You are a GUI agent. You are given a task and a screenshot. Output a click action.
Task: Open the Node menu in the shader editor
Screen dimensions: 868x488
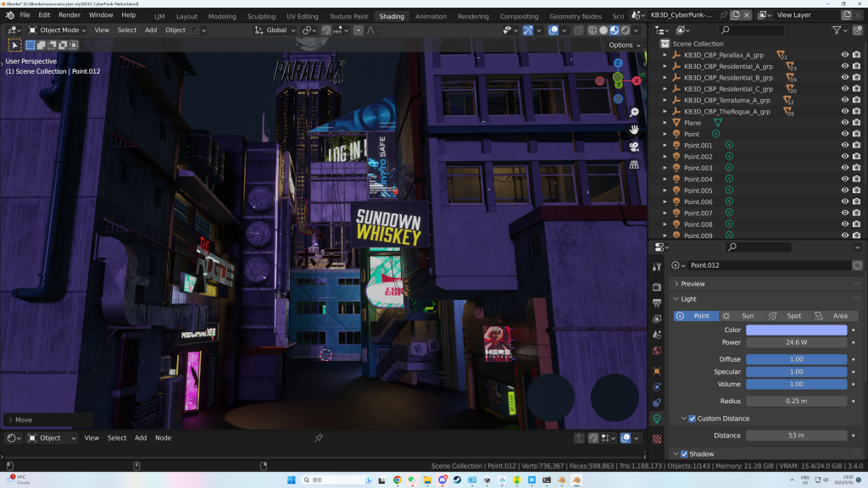pos(164,438)
